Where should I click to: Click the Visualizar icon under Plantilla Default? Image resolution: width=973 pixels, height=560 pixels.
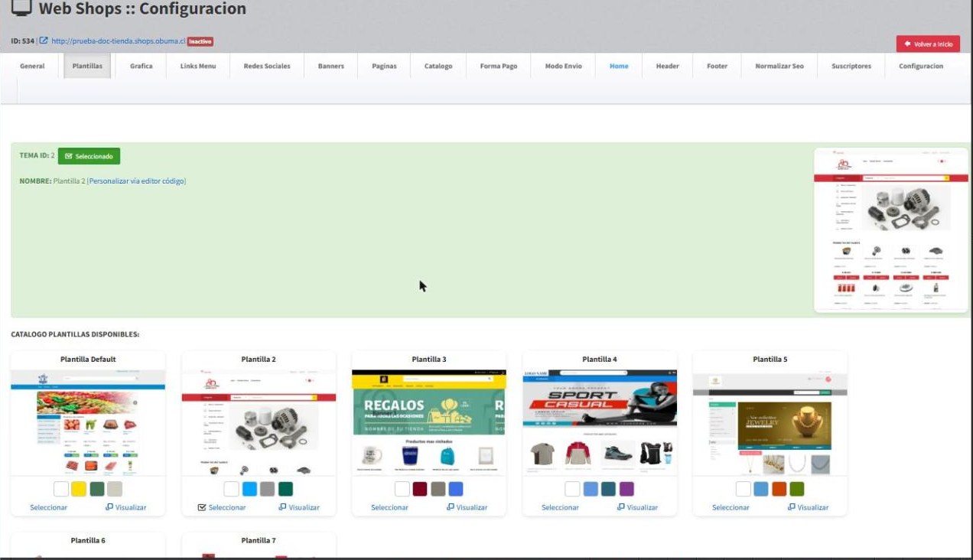tap(109, 506)
